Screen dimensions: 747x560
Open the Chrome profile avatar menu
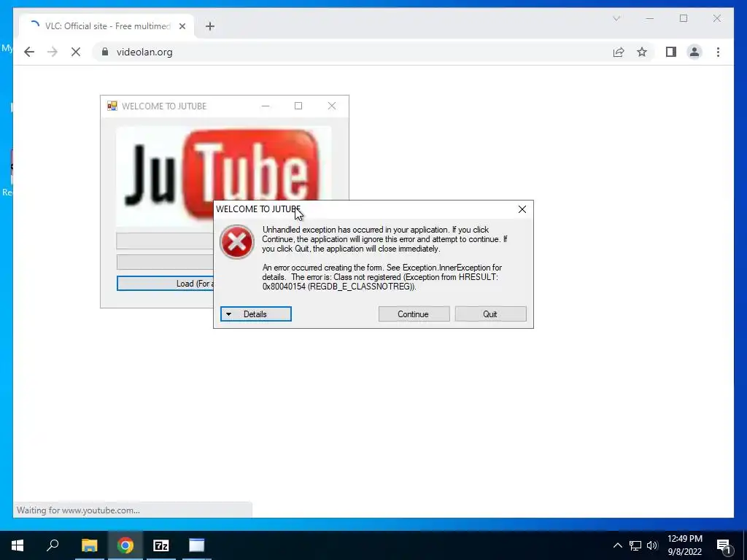[694, 52]
